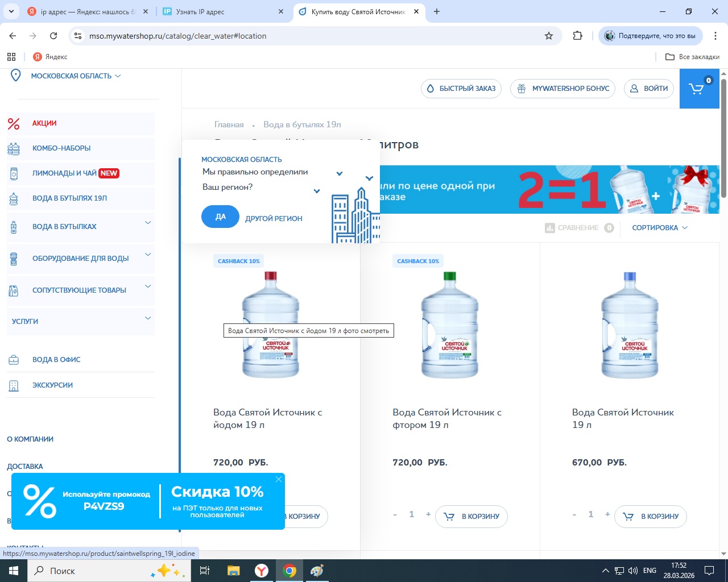Click the building icon beside ЭКСКУРСИИ
Screen dimensions: 728x582
click(x=14, y=385)
